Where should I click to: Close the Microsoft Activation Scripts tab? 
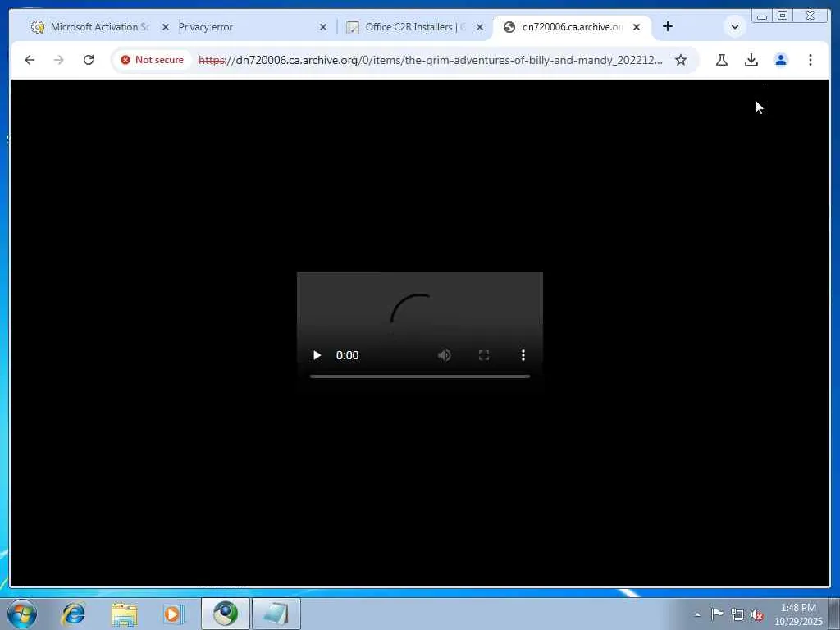click(166, 27)
